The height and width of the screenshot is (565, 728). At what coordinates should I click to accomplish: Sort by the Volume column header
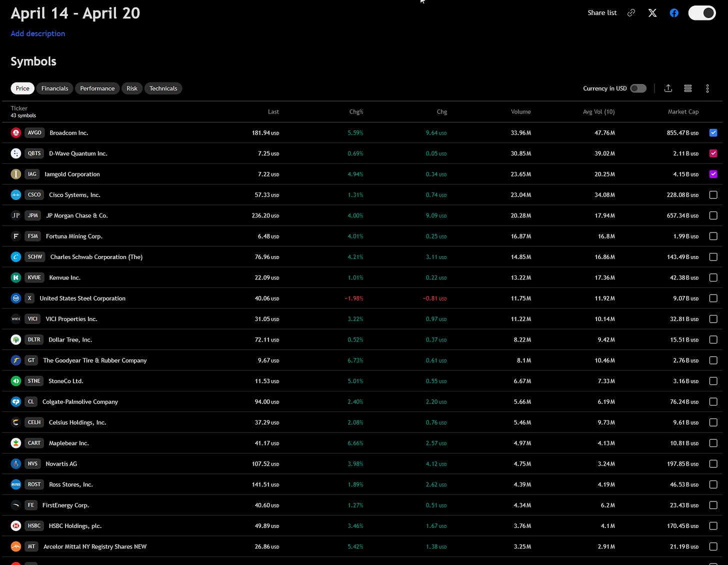coord(520,112)
